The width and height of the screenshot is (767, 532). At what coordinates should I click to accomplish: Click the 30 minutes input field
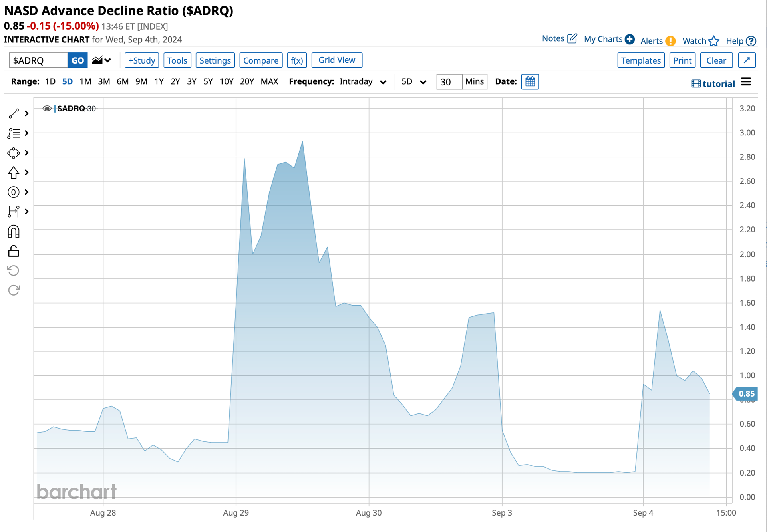[x=449, y=82]
